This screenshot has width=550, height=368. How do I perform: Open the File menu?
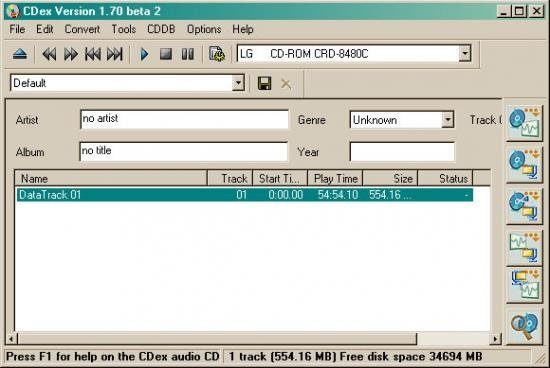click(17, 29)
